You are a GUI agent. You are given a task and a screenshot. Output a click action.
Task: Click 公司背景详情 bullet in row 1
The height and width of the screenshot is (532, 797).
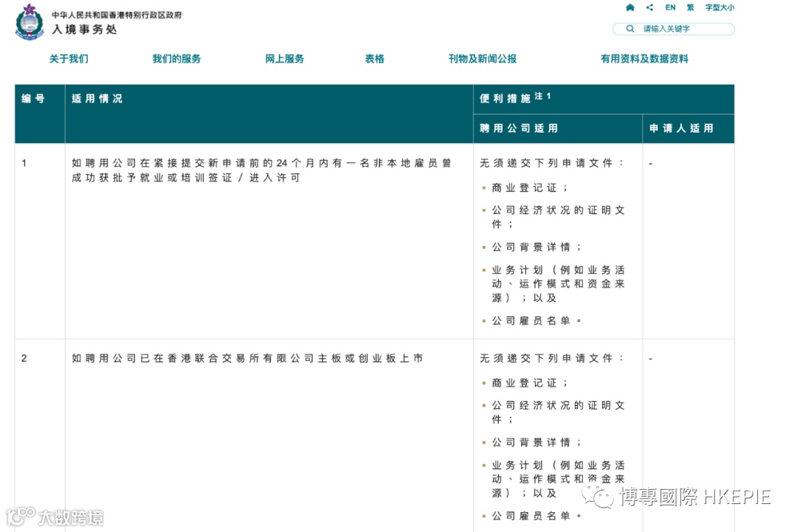pyautogui.click(x=536, y=247)
